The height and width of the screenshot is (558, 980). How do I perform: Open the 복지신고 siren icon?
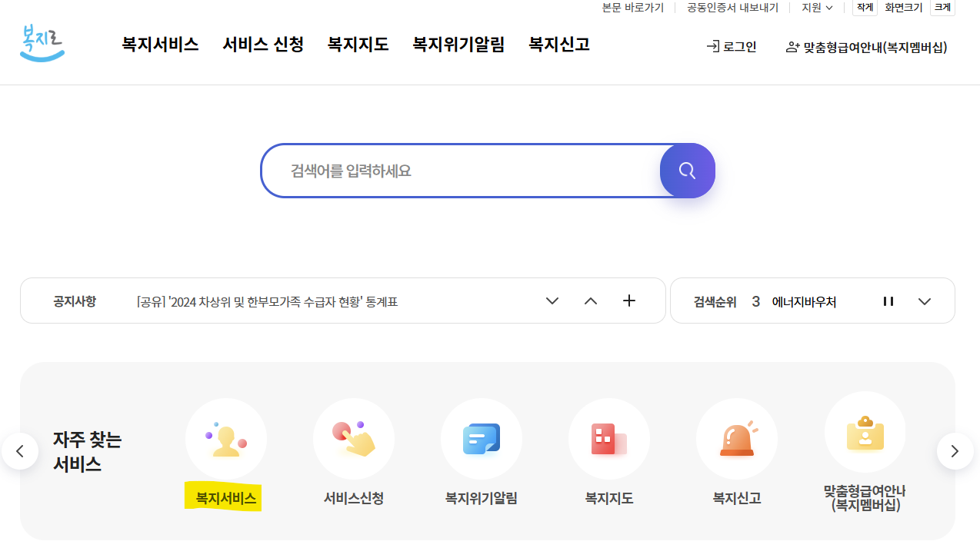coord(737,439)
